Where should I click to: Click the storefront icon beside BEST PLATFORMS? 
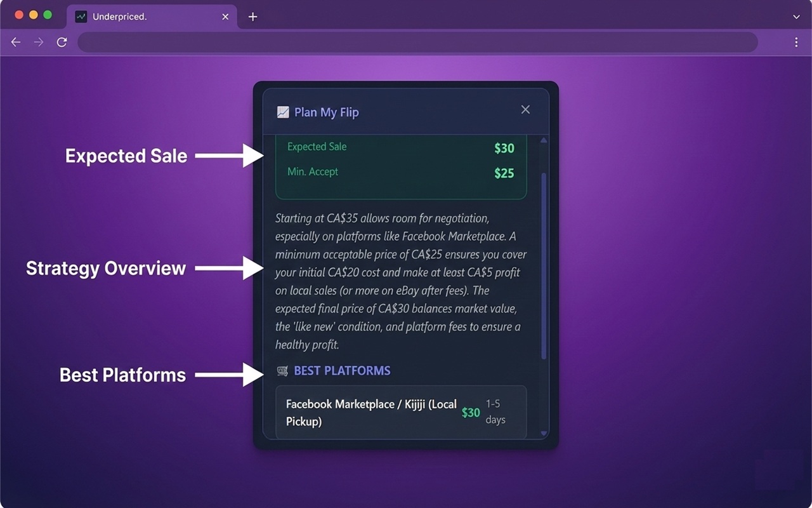pos(281,370)
